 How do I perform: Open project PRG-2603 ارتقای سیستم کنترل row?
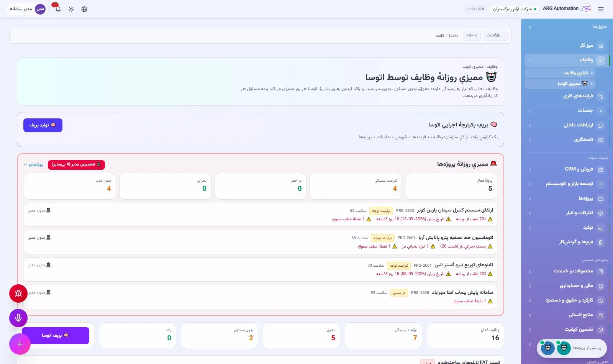coord(261,215)
